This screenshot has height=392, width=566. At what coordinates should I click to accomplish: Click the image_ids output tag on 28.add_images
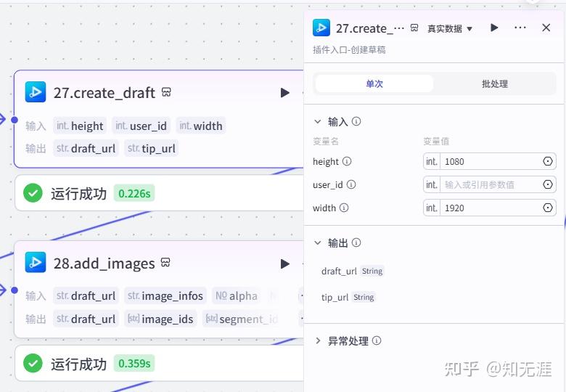point(160,319)
